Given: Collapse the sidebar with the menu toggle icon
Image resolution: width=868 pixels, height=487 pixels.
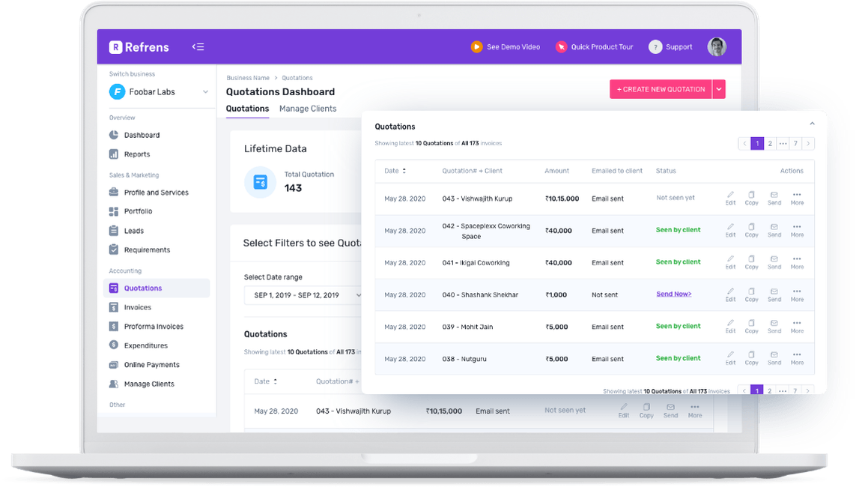Looking at the screenshot, I should point(198,47).
